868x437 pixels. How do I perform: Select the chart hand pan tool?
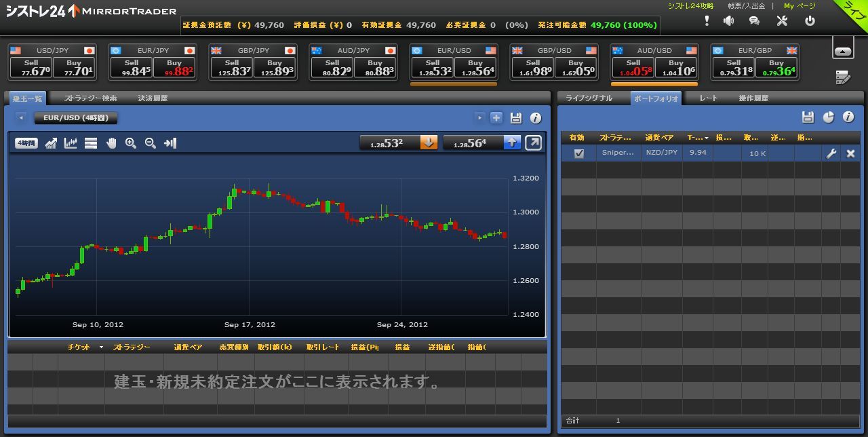coord(111,143)
